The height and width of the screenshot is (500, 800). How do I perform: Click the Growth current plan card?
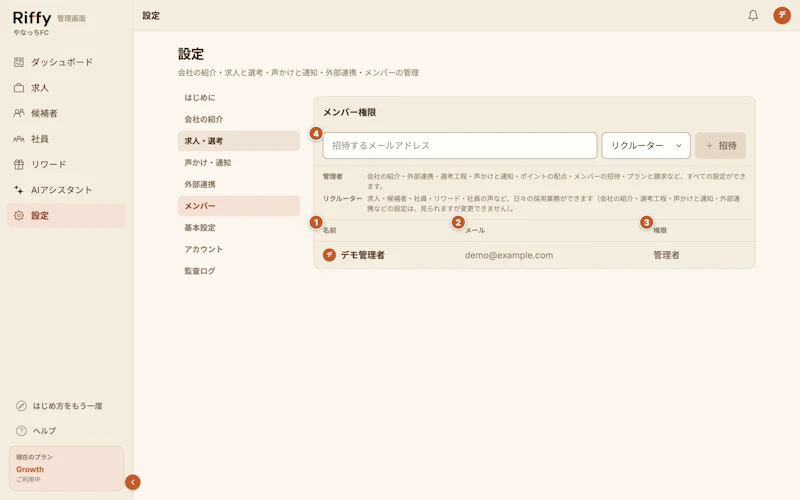pos(66,468)
